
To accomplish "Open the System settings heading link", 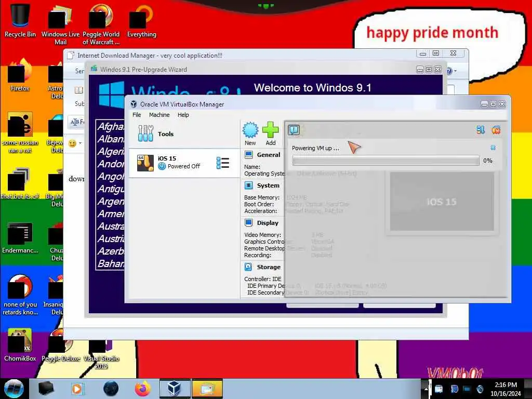I will click(x=268, y=185).
